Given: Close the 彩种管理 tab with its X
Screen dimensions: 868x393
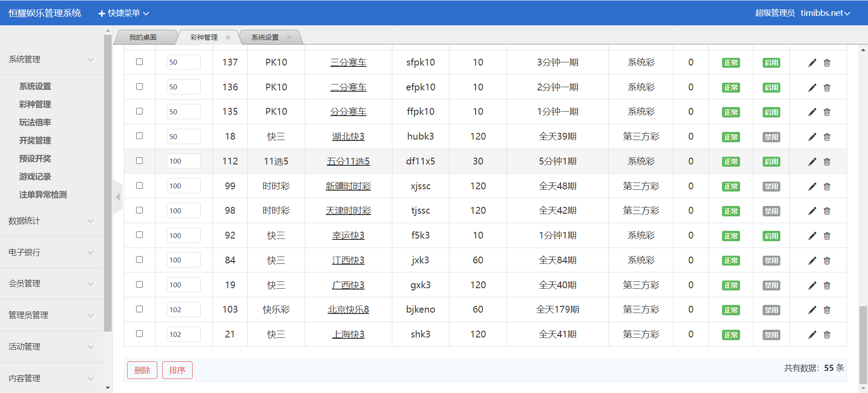Looking at the screenshot, I should click(x=228, y=37).
